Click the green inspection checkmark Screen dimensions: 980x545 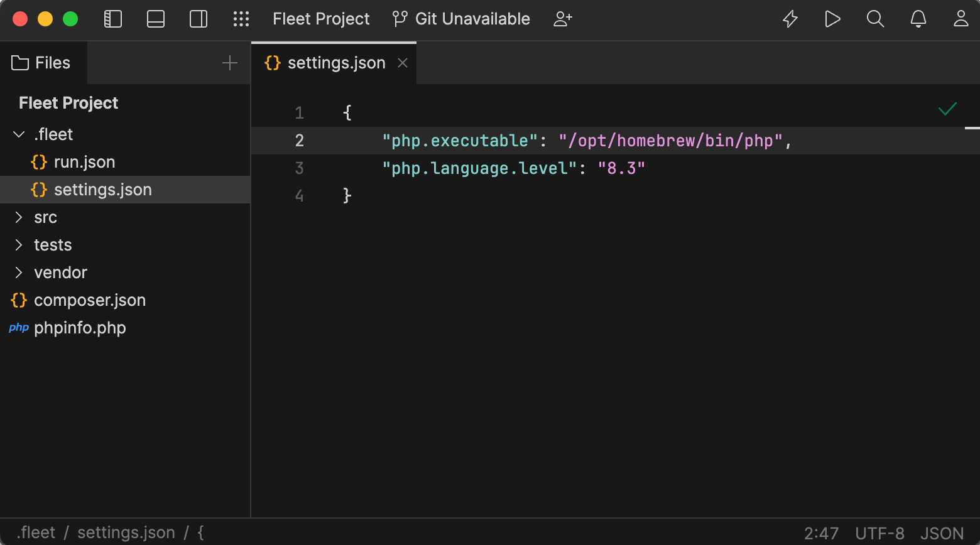point(947,109)
